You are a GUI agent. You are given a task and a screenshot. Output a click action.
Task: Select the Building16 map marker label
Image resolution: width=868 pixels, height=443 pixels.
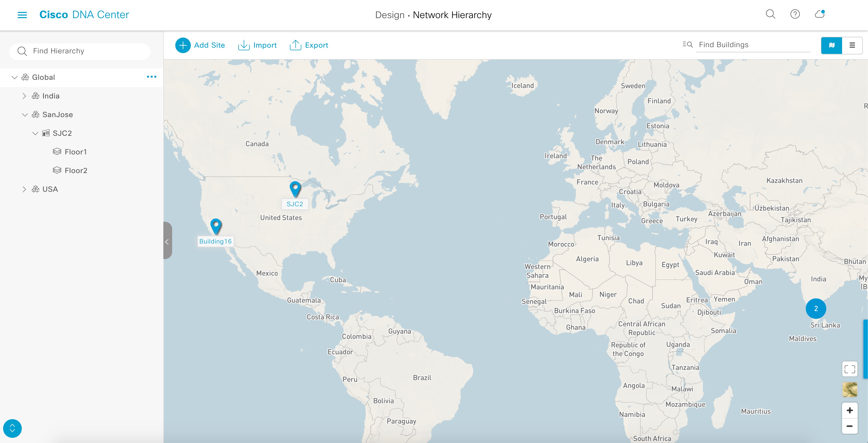(x=215, y=241)
